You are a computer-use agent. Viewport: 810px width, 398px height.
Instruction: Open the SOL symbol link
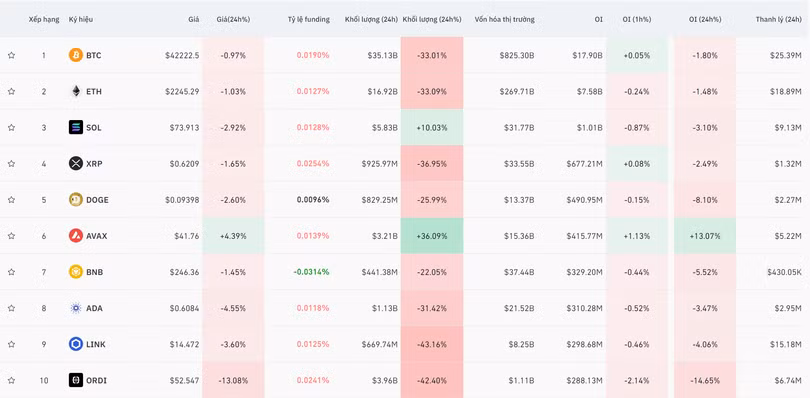coord(94,128)
